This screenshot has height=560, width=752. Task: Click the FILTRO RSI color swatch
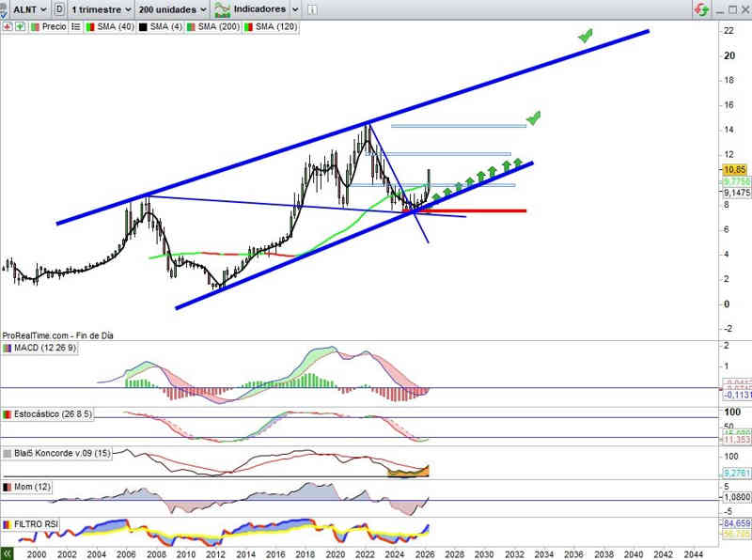click(8, 523)
